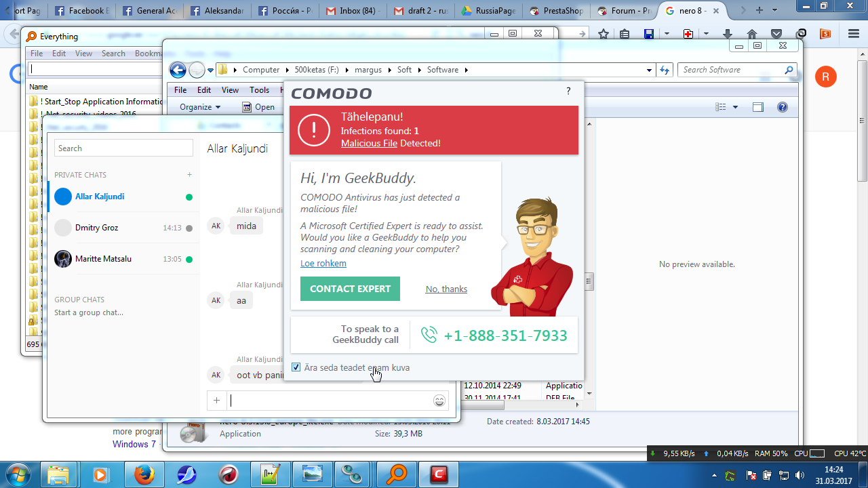The height and width of the screenshot is (488, 868).
Task: Open the address bar history dropdown in Explorer
Action: tap(649, 70)
